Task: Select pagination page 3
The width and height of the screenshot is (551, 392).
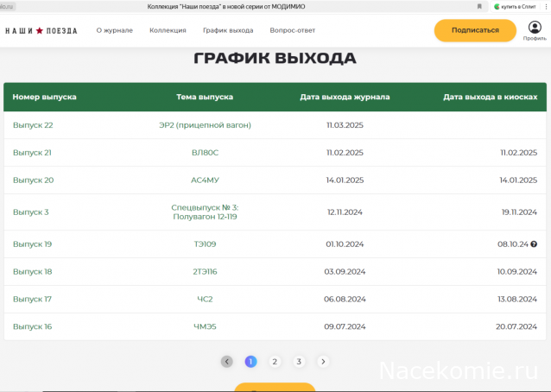Action: tap(299, 362)
